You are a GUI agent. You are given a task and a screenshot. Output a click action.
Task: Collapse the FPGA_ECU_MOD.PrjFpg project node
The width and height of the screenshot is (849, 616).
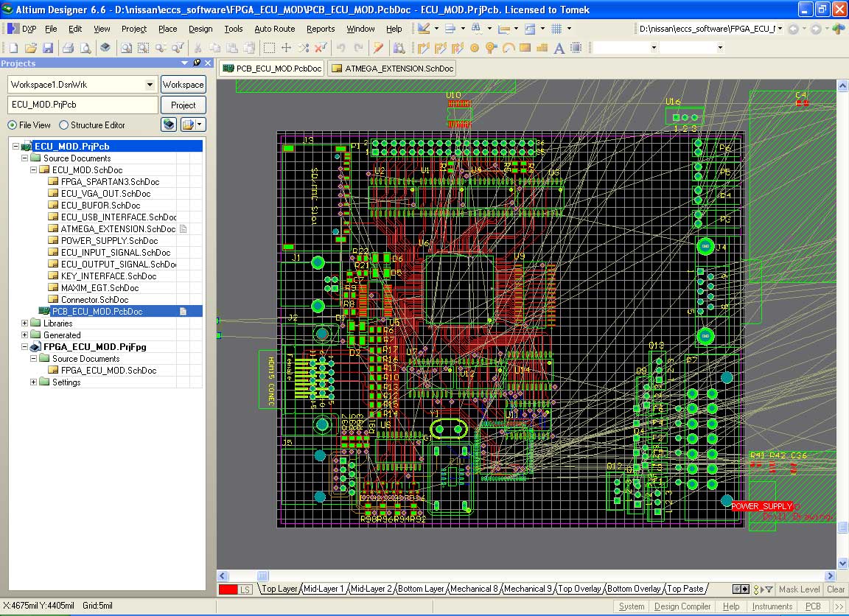[24, 347]
